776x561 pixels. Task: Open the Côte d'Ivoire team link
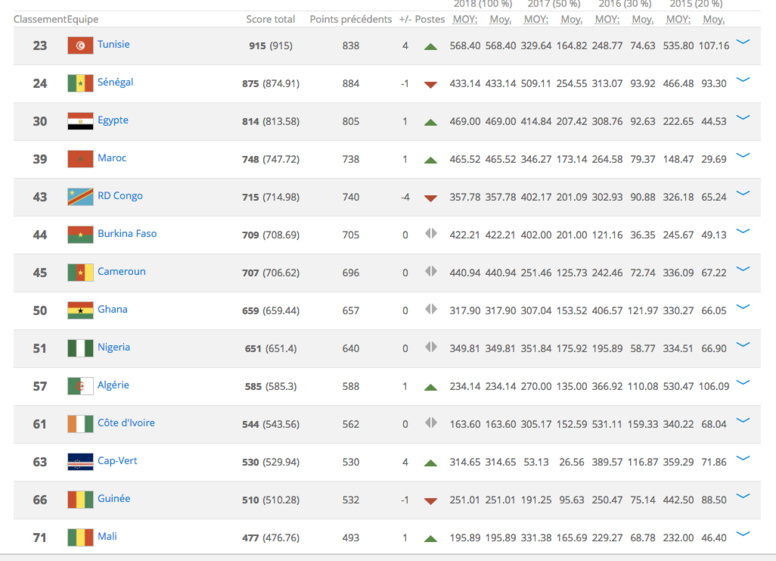pyautogui.click(x=127, y=423)
